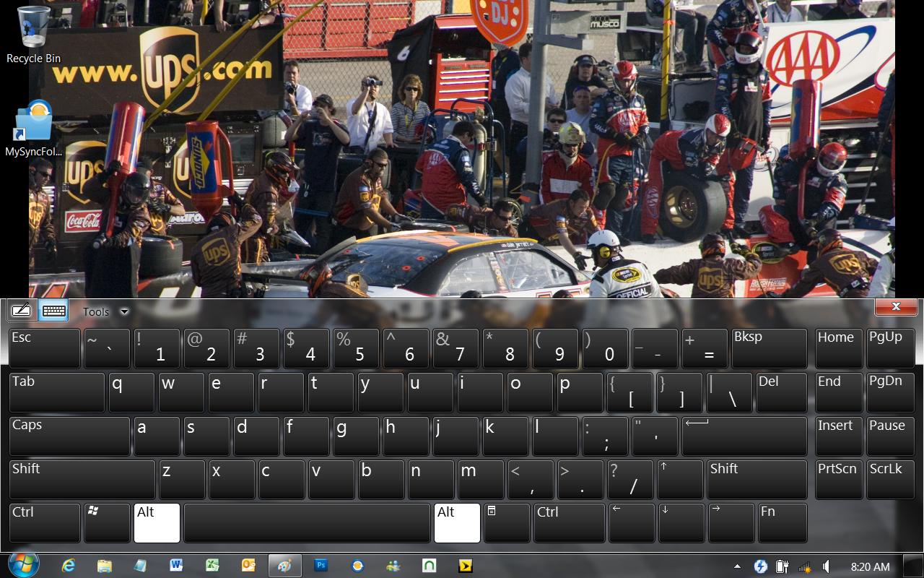Screen dimensions: 924x578
Task: Close the on-screen keyboard panel
Action: tap(896, 307)
